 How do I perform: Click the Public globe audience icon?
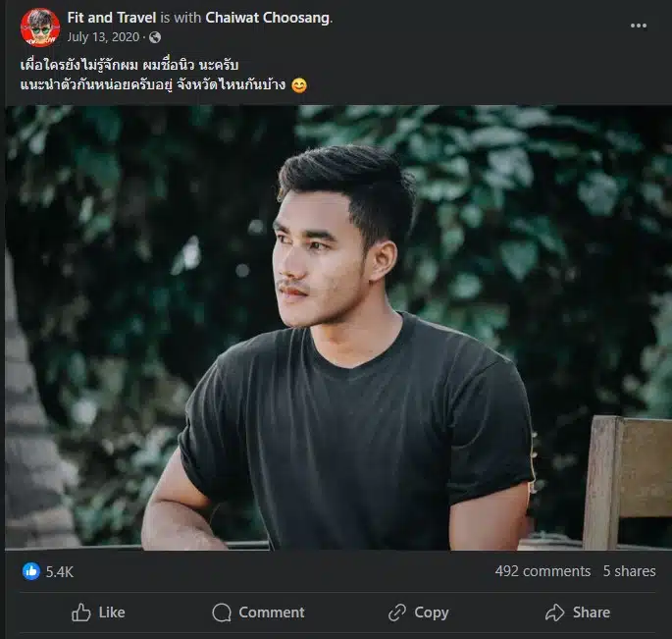pos(155,37)
